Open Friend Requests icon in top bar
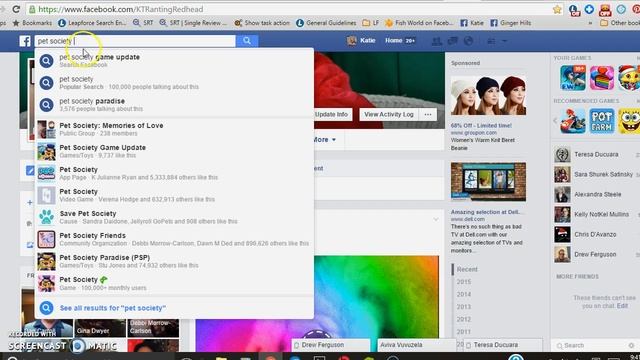640x360 pixels. [437, 41]
